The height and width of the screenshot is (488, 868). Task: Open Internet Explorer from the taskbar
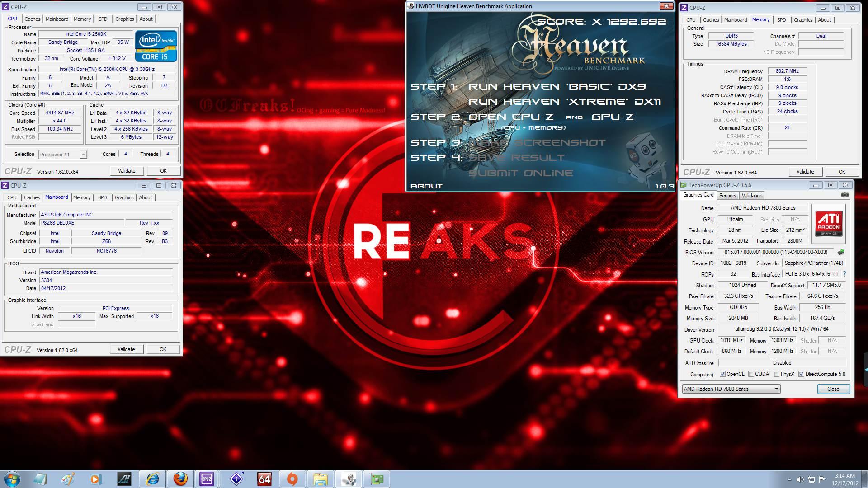tap(152, 479)
